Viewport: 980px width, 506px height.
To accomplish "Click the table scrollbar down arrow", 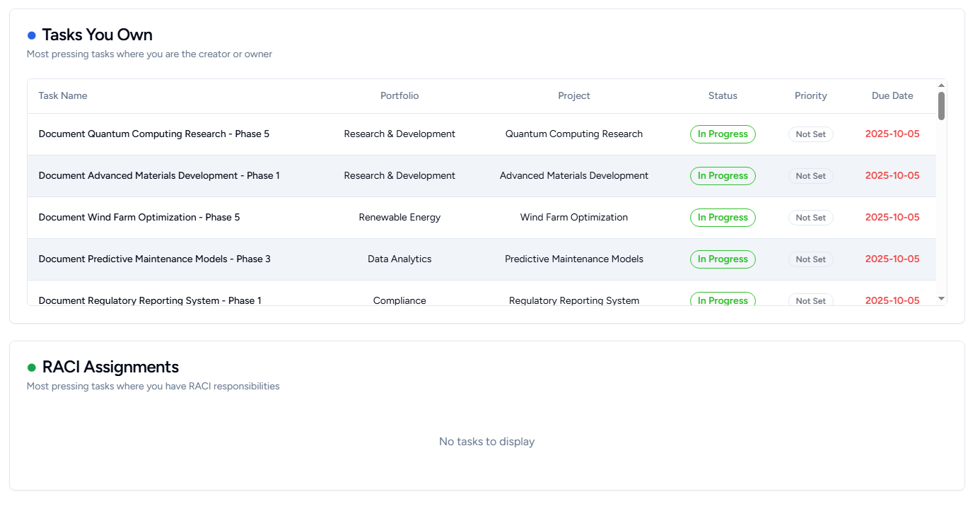I will 941,299.
